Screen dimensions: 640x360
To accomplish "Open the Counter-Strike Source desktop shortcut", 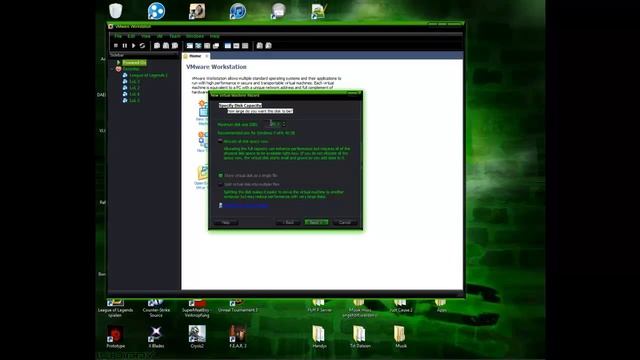I will [156, 308].
